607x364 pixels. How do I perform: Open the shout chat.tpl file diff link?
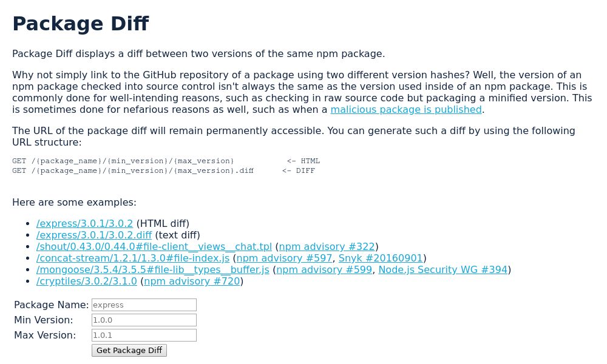click(154, 246)
